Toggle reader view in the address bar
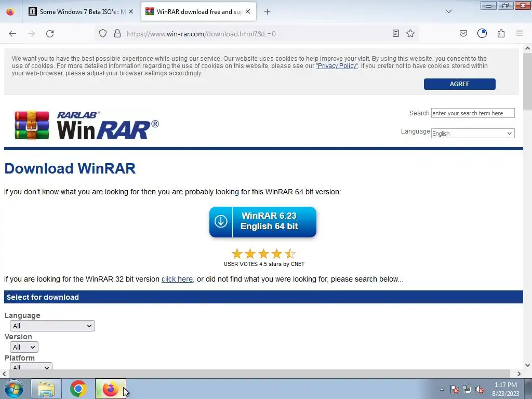The height and width of the screenshot is (399, 532). [x=395, y=33]
